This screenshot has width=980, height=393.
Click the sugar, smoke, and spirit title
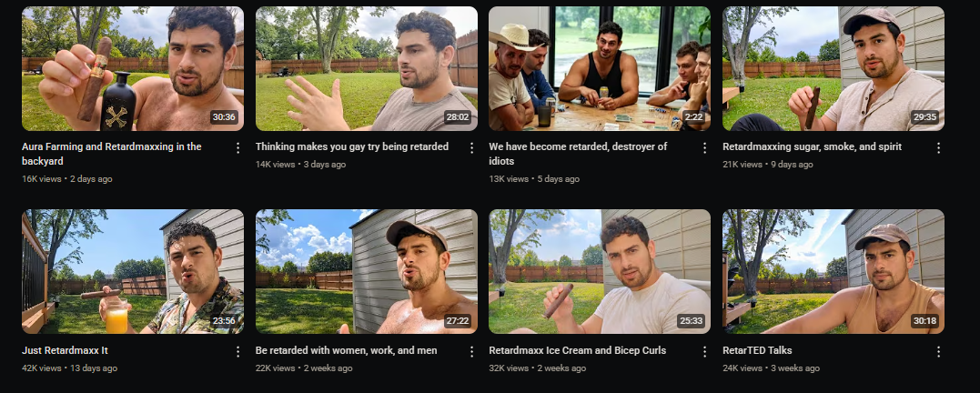point(812,146)
